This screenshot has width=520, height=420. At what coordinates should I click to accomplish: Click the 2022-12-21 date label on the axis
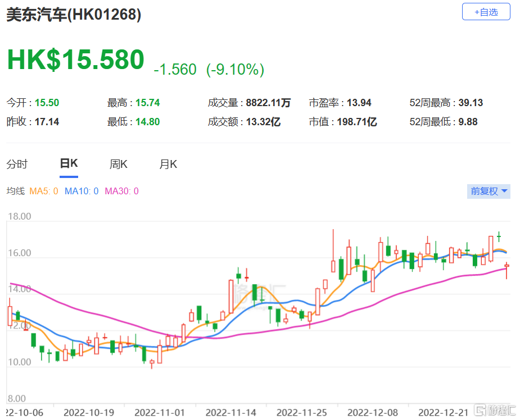click(x=444, y=413)
